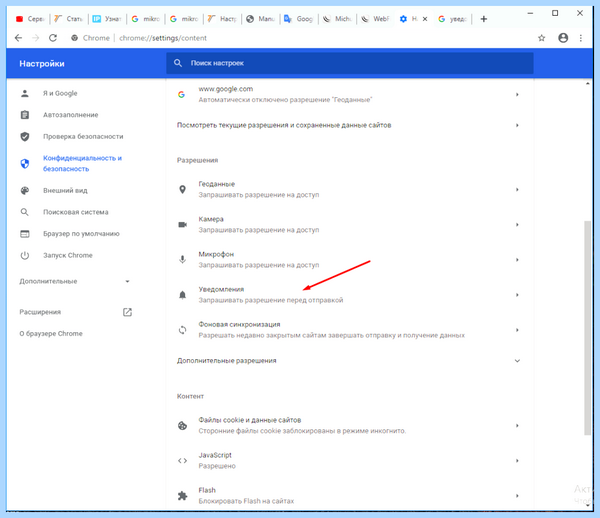The image size is (600, 518).
Task: Click the forward navigation arrow
Action: pyautogui.click(x=36, y=38)
